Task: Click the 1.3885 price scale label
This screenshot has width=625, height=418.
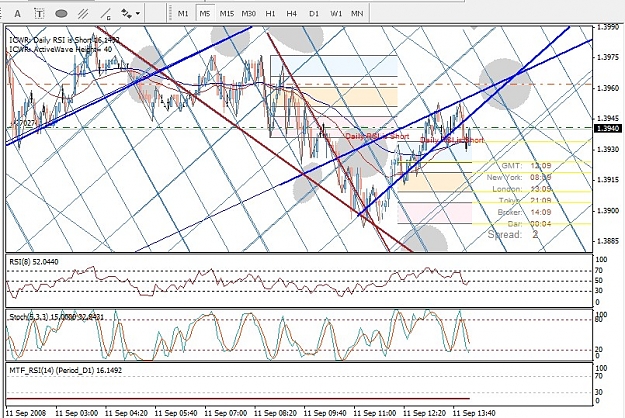Action: pos(607,241)
